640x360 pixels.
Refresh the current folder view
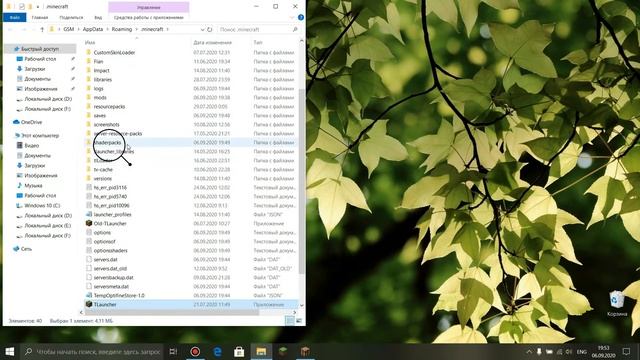pos(210,29)
